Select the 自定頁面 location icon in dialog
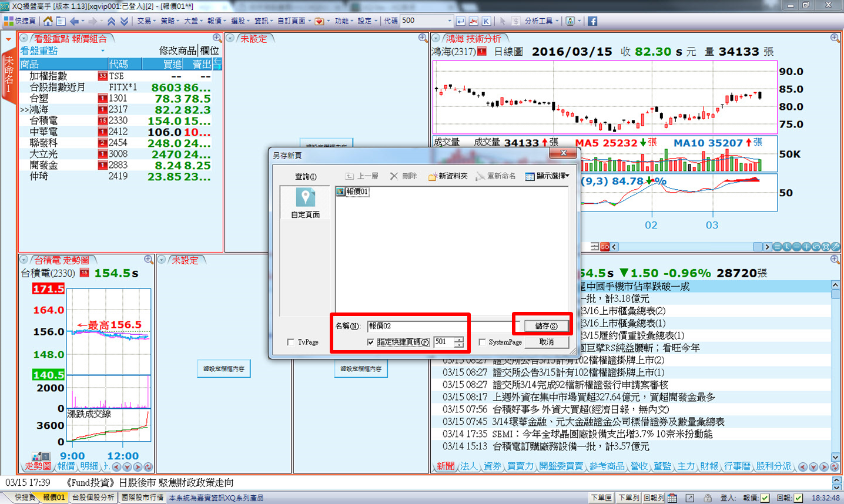 (305, 203)
